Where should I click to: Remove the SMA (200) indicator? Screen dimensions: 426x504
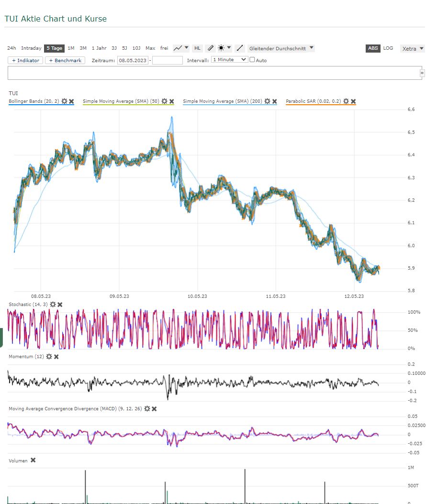[x=274, y=101]
